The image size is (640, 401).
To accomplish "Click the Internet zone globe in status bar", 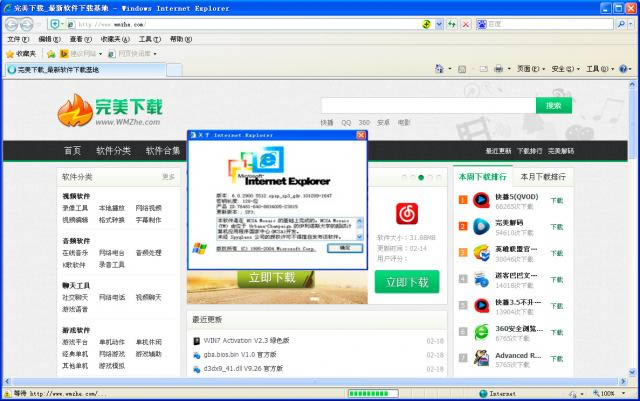I will (483, 394).
